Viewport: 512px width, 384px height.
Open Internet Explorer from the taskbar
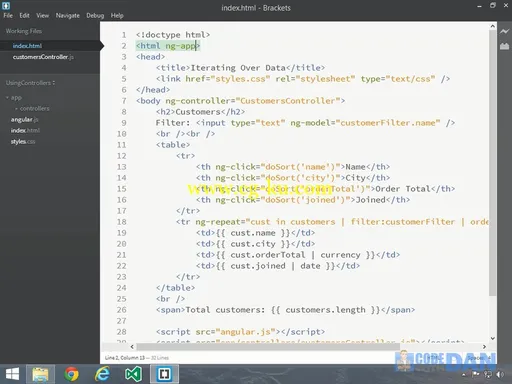coord(102,374)
